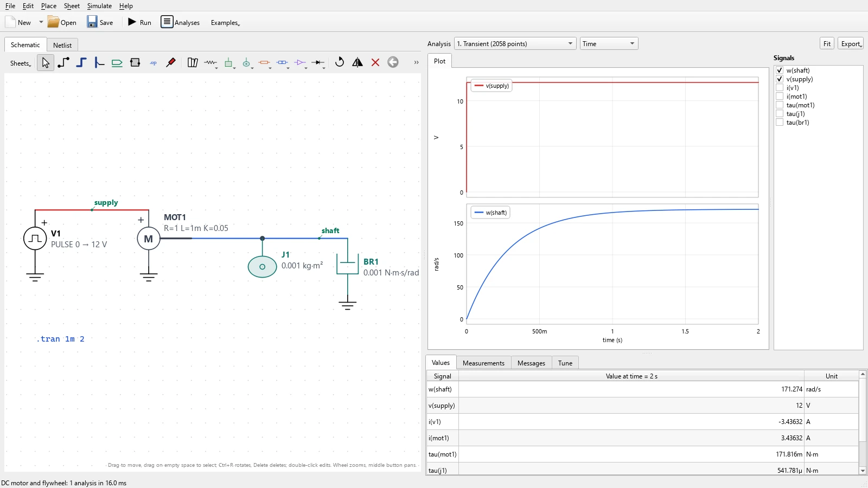868x488 pixels.
Task: Enable the tau(j1) signal checkbox
Action: [x=780, y=114]
